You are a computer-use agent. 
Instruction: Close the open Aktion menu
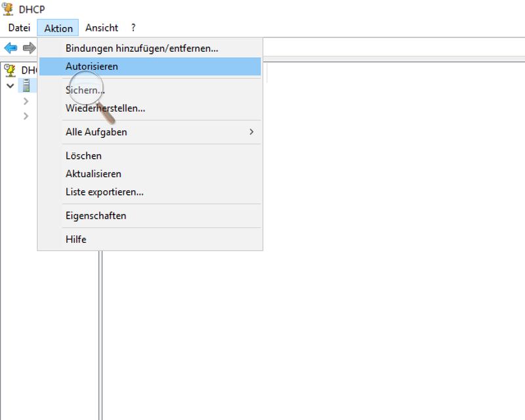pyautogui.click(x=58, y=28)
